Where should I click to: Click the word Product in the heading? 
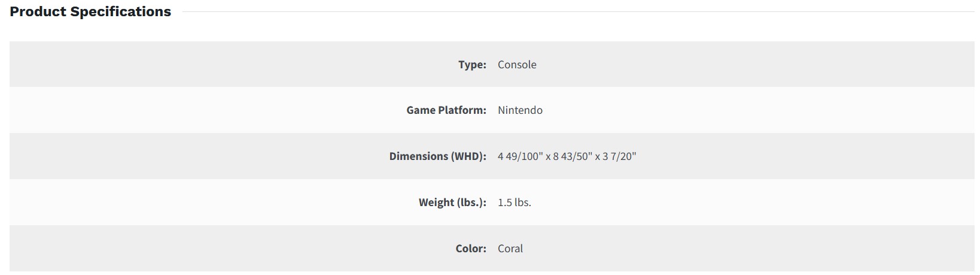point(38,12)
